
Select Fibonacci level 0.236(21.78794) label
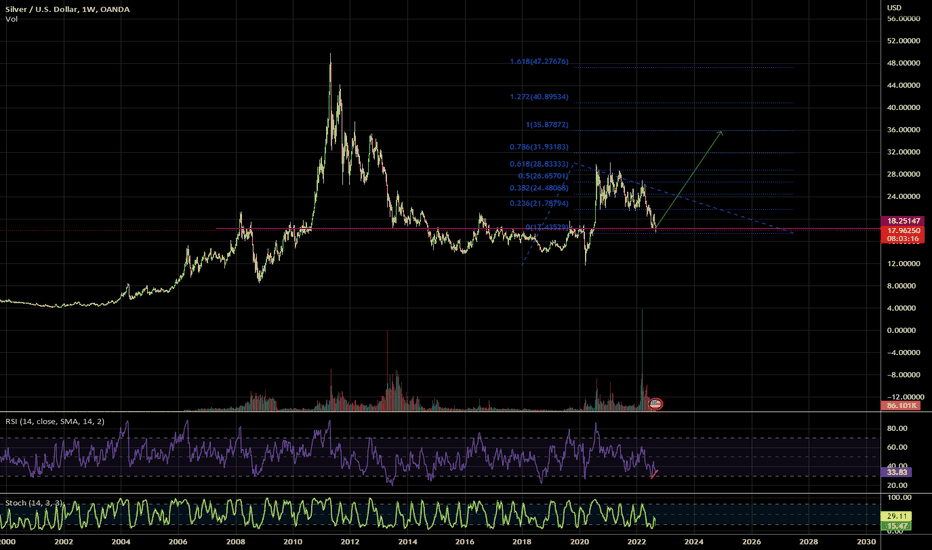pos(539,203)
